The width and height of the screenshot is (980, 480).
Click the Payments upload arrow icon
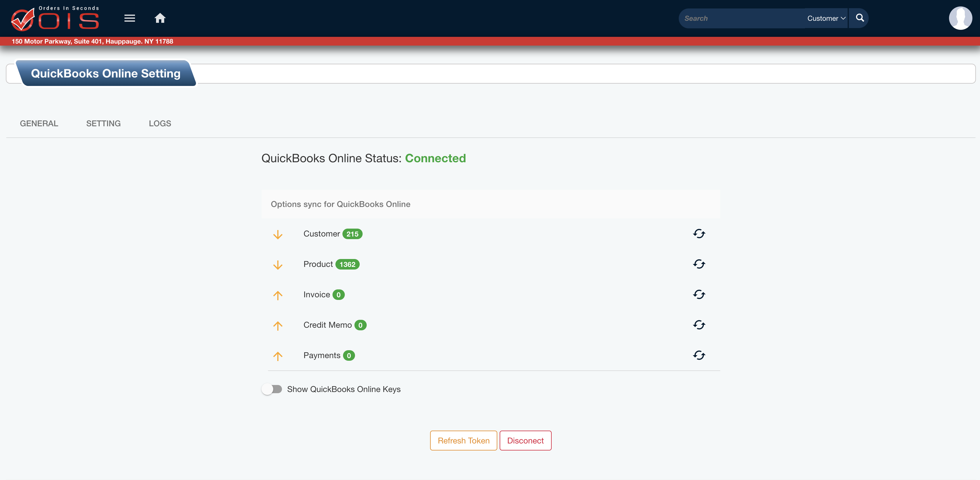pos(278,356)
